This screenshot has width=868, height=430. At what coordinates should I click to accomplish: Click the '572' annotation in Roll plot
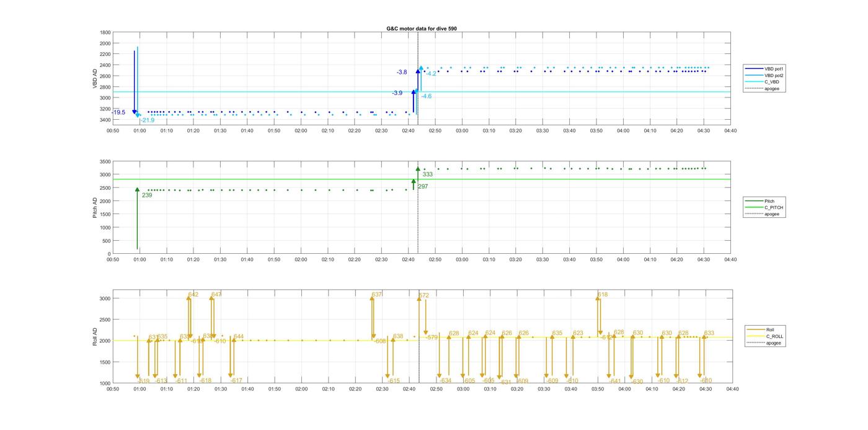point(424,296)
